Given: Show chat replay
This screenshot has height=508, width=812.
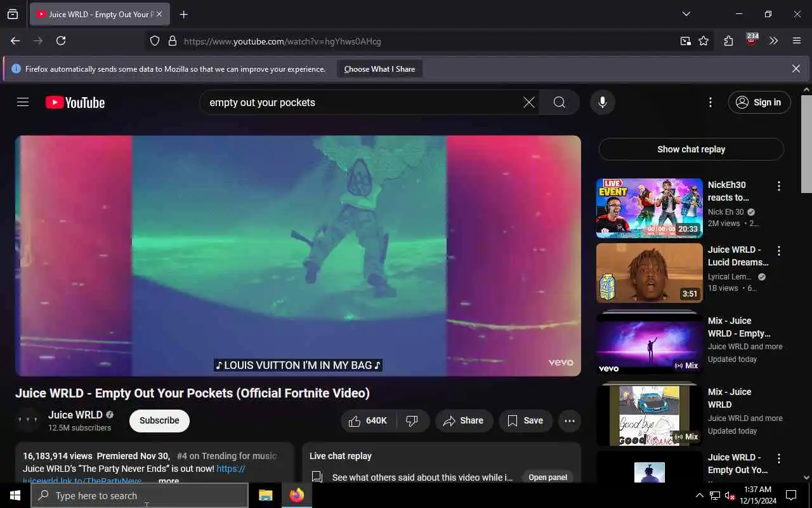Looking at the screenshot, I should tap(691, 149).
